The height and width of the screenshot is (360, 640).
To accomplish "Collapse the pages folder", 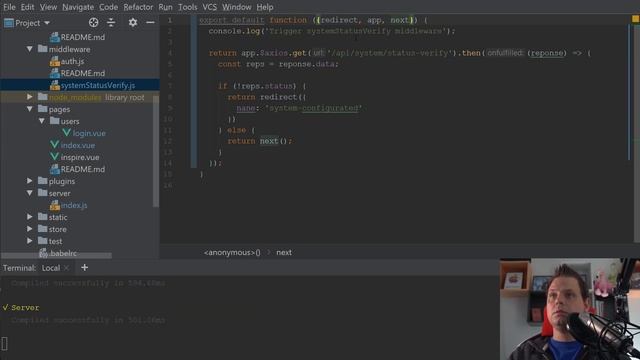I will point(29,109).
